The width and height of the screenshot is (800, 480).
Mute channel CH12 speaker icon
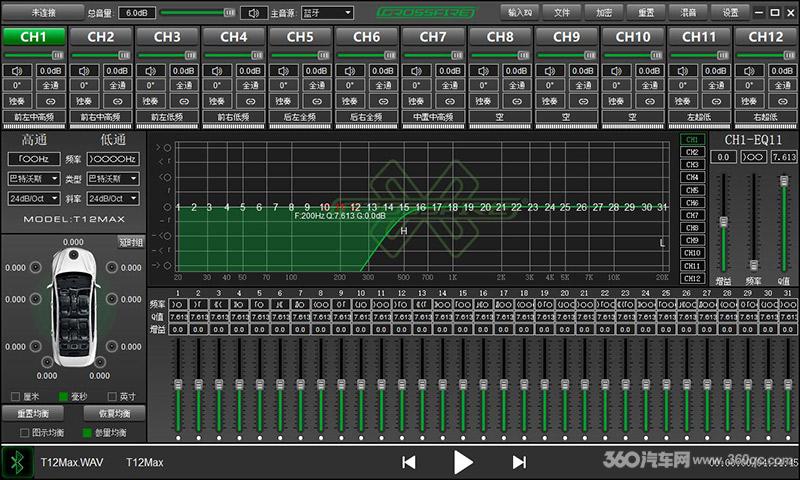coord(749,71)
